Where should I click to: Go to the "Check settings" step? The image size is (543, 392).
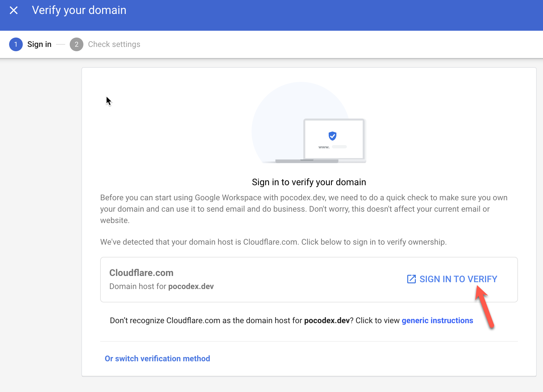(x=114, y=44)
